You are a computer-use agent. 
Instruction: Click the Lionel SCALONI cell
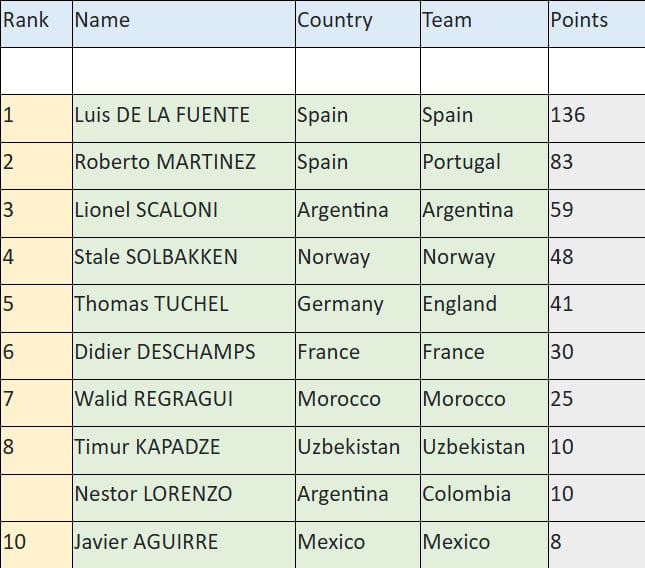pos(183,210)
